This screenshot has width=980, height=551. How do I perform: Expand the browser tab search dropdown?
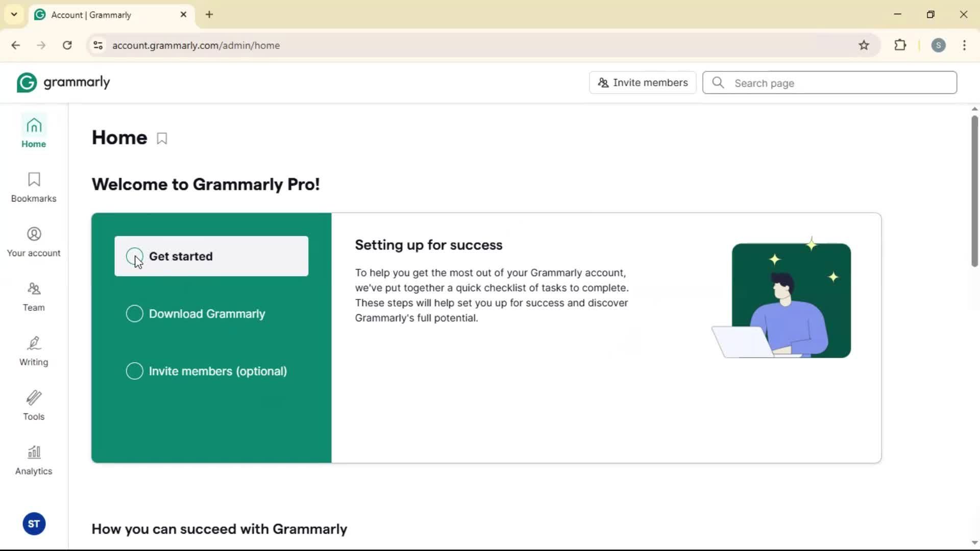[x=14, y=14]
